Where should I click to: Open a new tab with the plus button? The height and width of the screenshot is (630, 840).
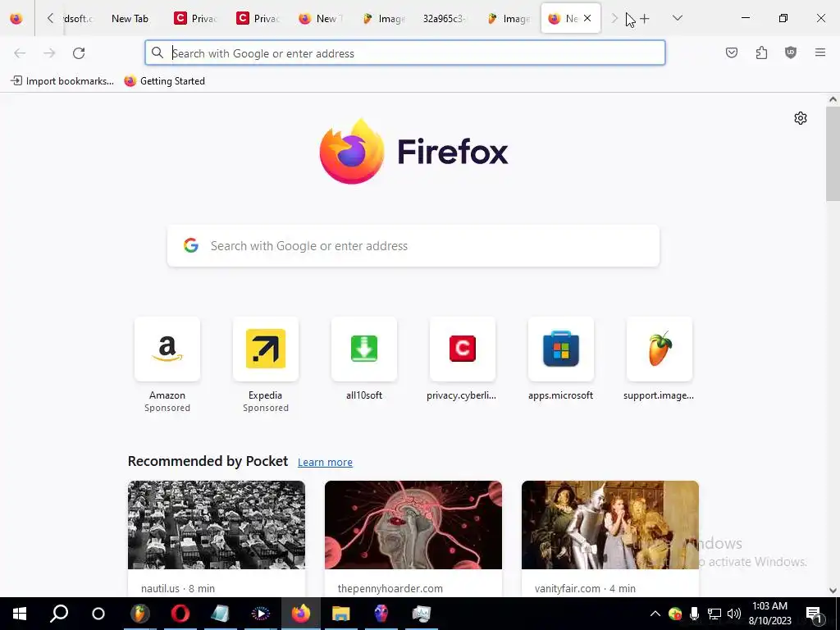click(x=645, y=19)
